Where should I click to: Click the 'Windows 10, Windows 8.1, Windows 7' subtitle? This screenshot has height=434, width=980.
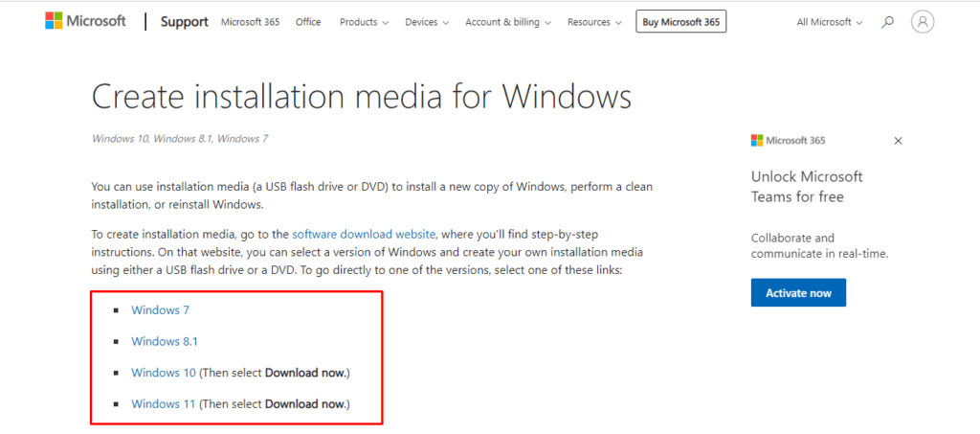pos(180,138)
